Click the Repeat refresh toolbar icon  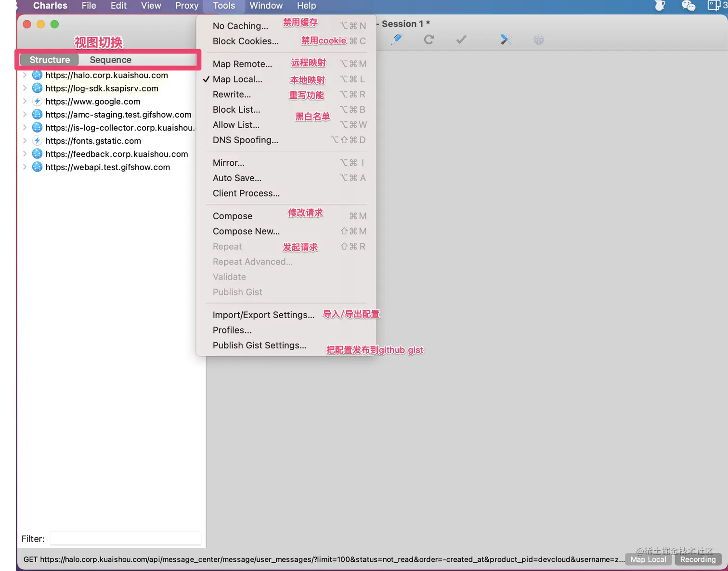click(429, 40)
